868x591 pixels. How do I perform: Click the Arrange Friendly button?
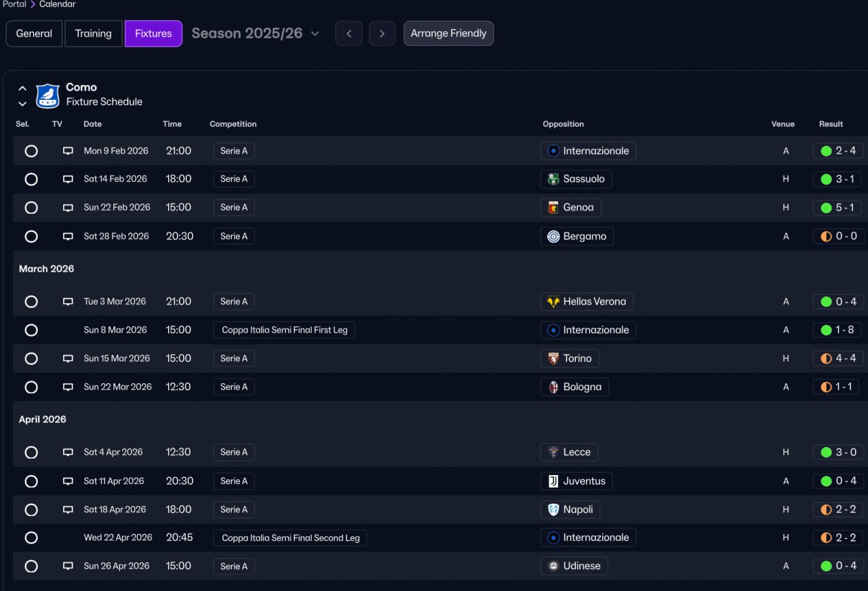[x=448, y=33]
